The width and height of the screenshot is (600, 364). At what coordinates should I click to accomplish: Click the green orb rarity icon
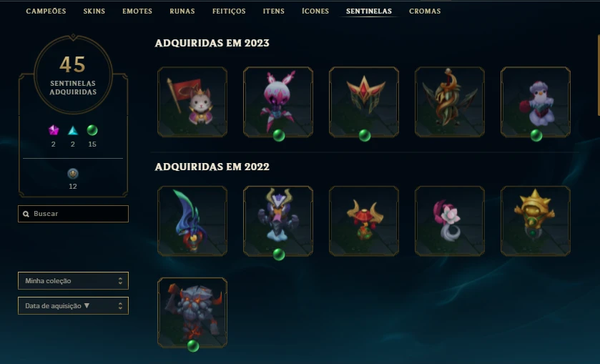click(92, 131)
